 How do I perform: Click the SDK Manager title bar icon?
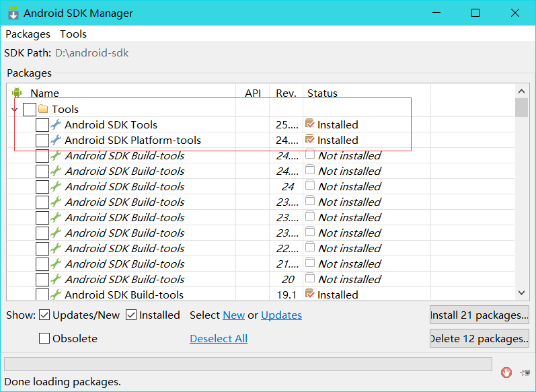coord(13,13)
